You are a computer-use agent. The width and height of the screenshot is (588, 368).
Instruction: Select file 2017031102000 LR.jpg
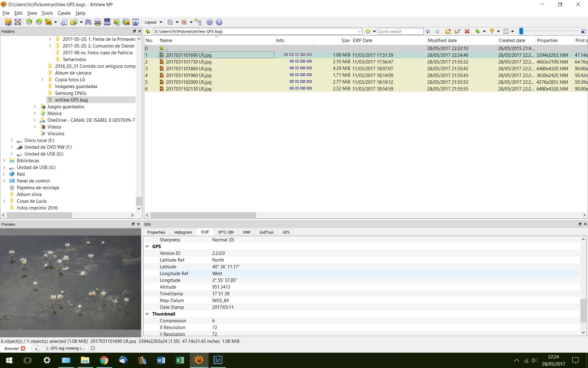(x=188, y=82)
